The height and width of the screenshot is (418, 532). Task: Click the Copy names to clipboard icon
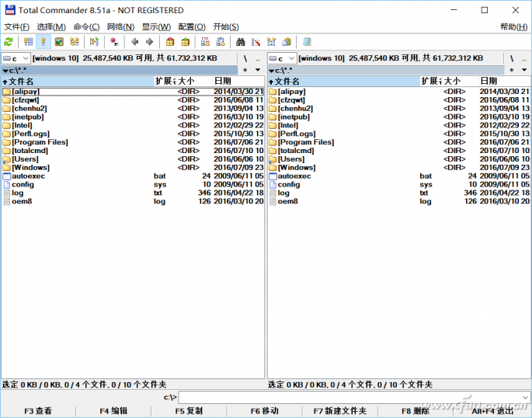(x=287, y=42)
